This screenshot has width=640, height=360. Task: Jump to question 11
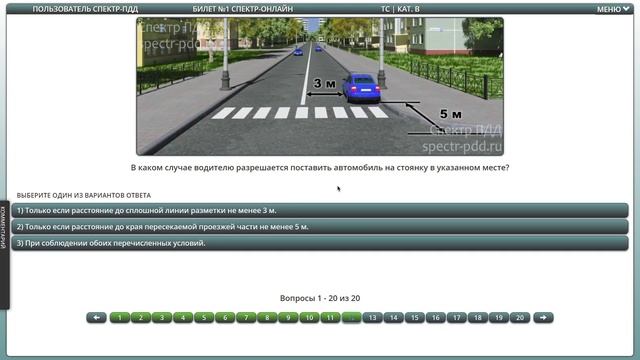click(x=330, y=318)
